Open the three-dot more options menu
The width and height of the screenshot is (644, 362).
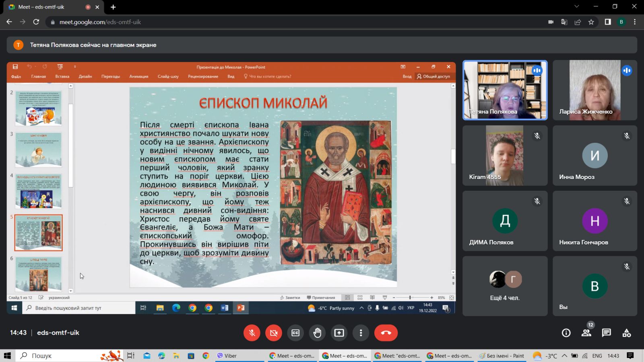(361, 333)
